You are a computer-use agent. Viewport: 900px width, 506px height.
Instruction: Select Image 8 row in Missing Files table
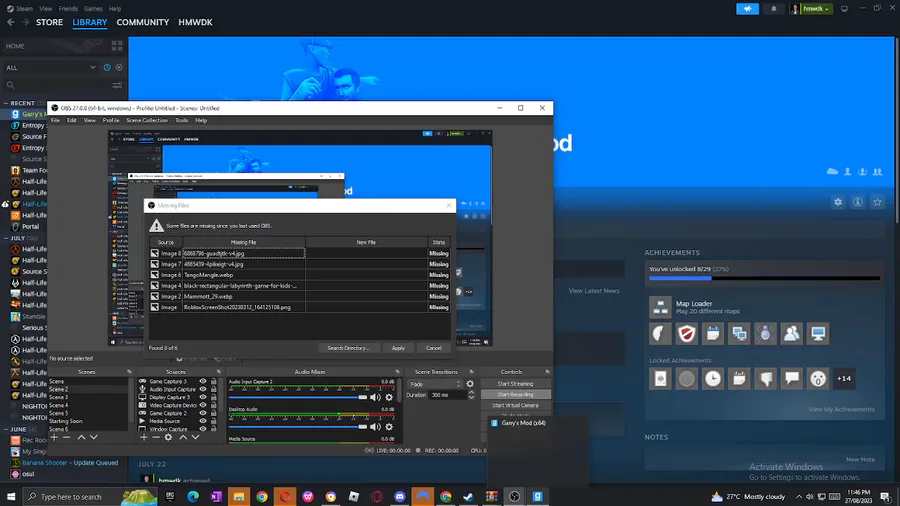click(x=300, y=253)
